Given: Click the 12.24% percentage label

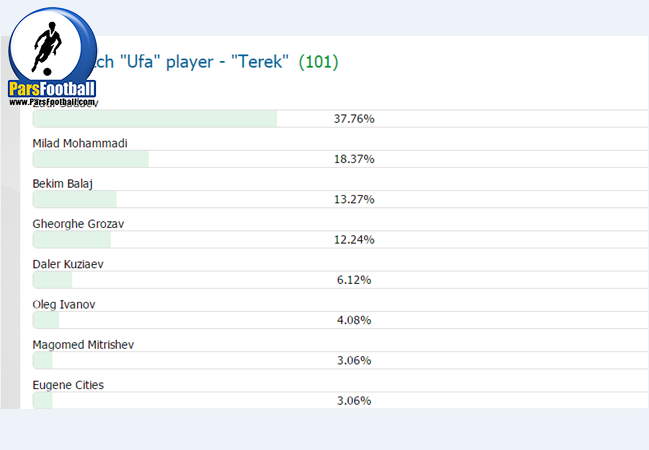Looking at the screenshot, I should 354,240.
